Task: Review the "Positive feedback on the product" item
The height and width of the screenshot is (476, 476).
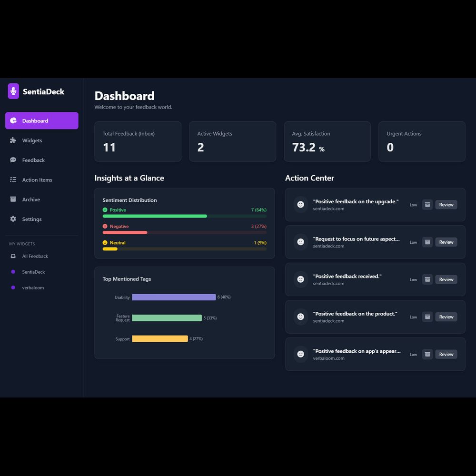Action: pyautogui.click(x=446, y=317)
